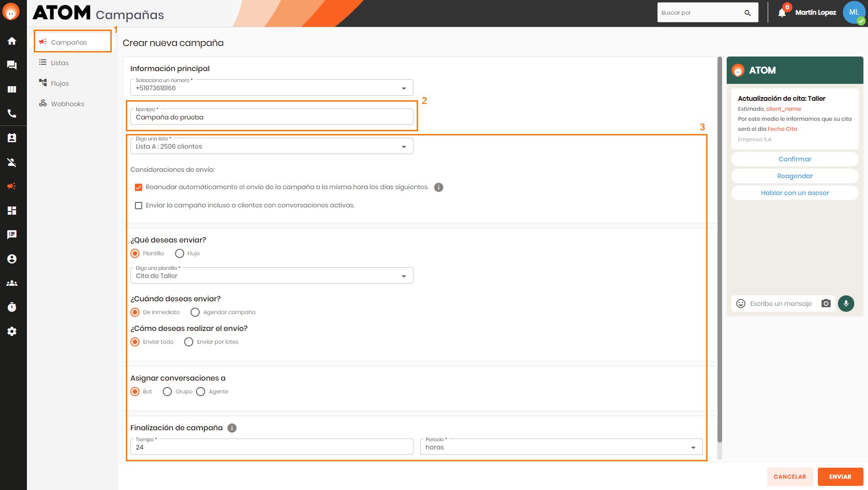Uncheck Reanudar automáticamente el envío checkbox
Screen dimensions: 868x490
click(139, 187)
